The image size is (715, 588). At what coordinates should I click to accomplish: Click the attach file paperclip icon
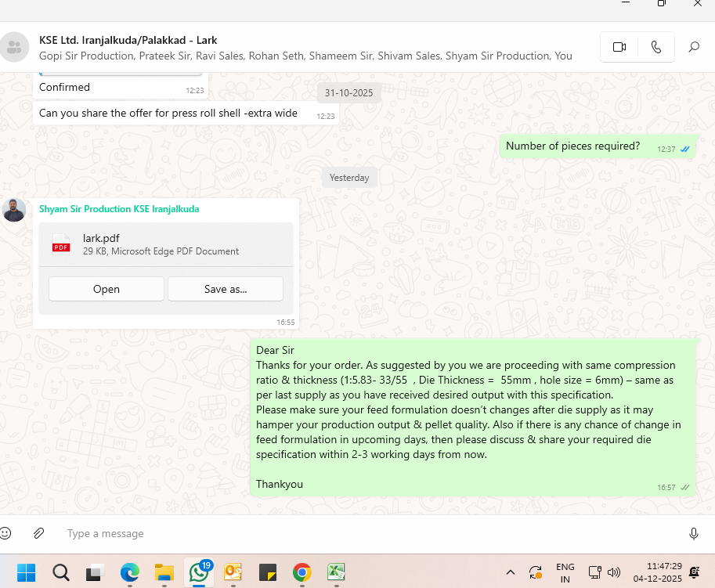[x=38, y=533]
